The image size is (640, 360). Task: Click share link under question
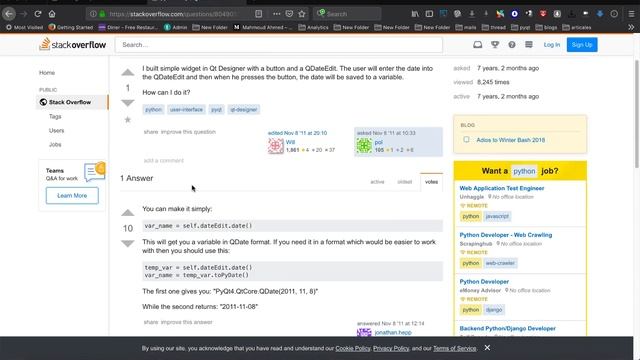(151, 132)
